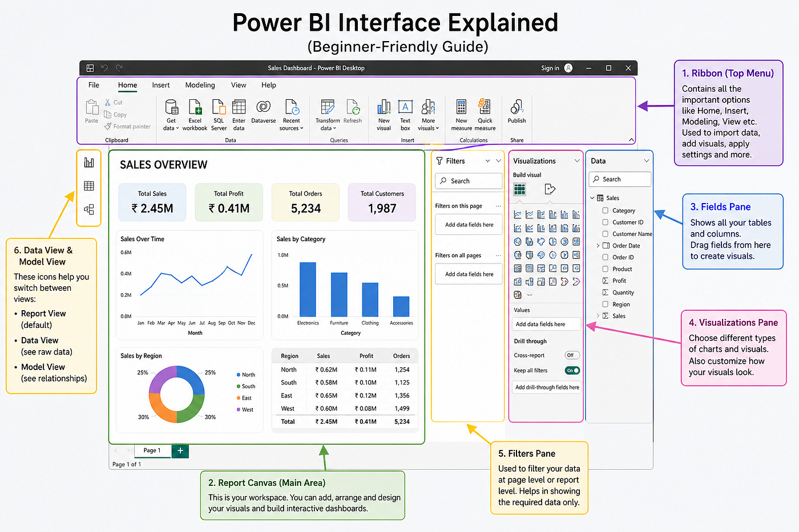
Task: Check the Region field checkbox
Action: point(605,304)
